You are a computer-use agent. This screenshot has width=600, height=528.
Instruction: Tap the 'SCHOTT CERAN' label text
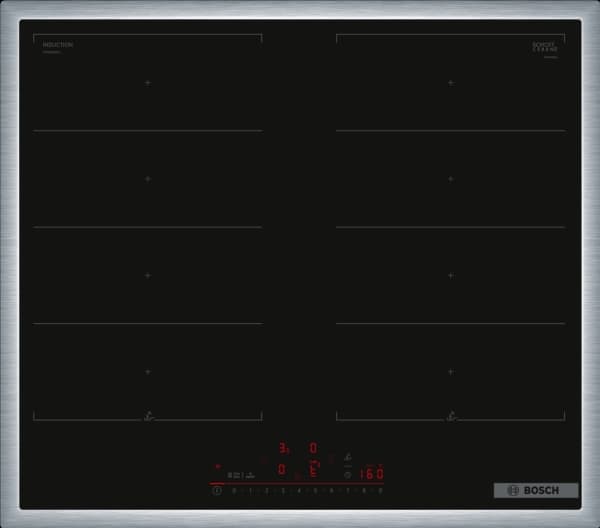(x=545, y=47)
